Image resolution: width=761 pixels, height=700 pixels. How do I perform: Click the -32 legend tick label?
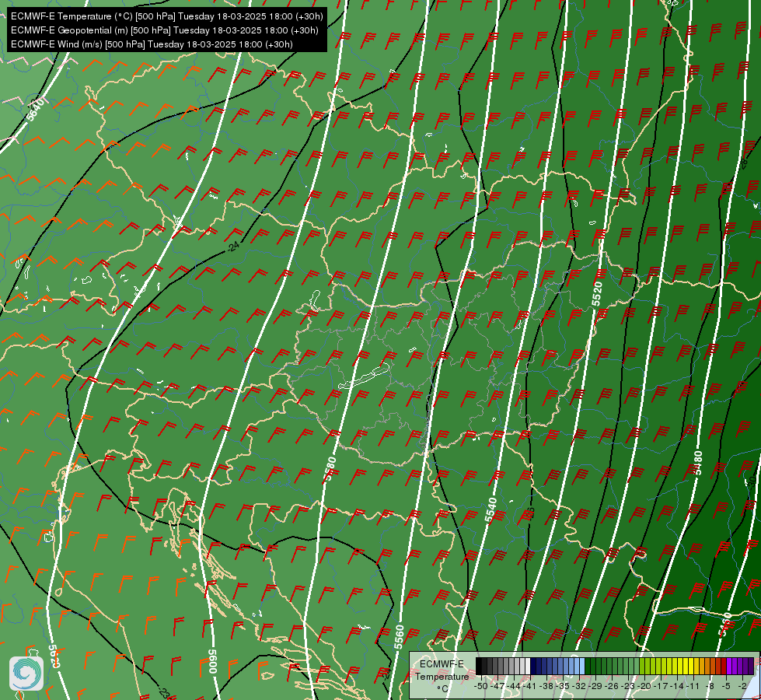[x=579, y=686]
